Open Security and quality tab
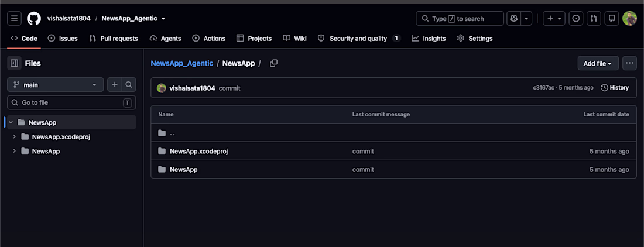The width and height of the screenshot is (644, 247). click(359, 39)
